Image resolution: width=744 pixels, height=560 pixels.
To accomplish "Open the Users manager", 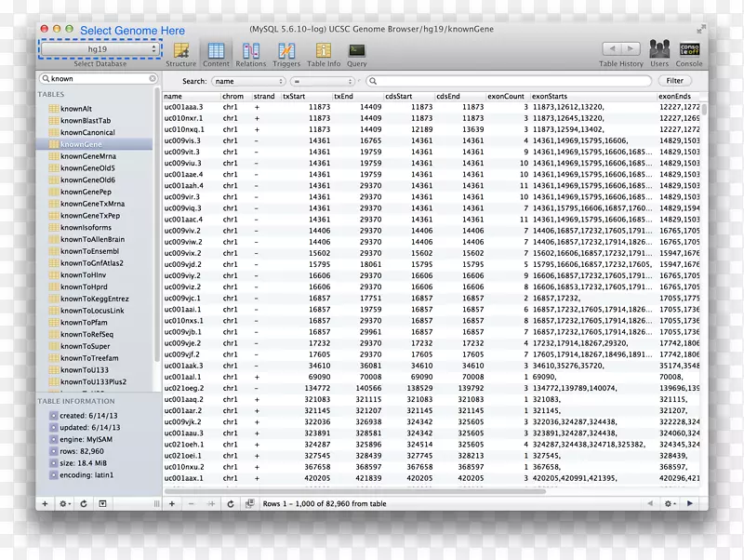I will click(659, 51).
